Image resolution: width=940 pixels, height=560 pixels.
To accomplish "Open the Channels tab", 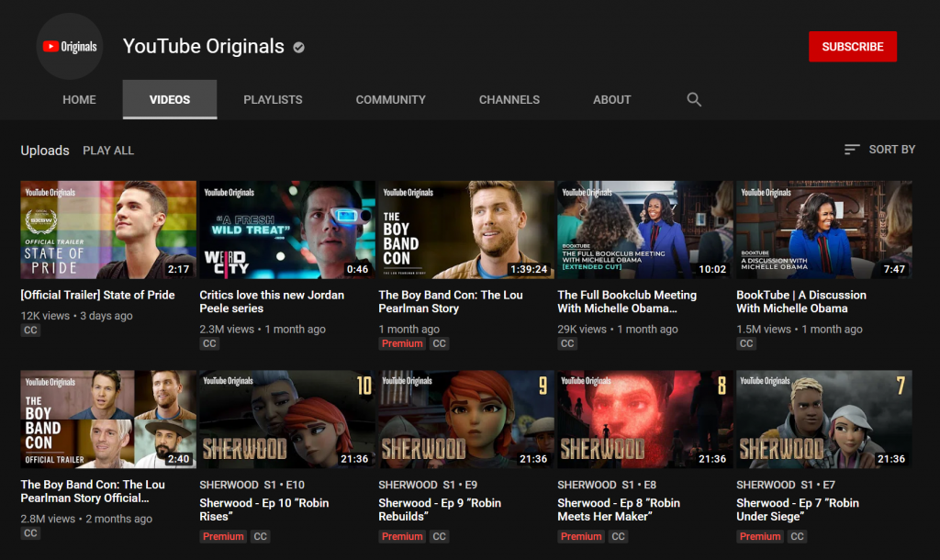I will point(509,99).
